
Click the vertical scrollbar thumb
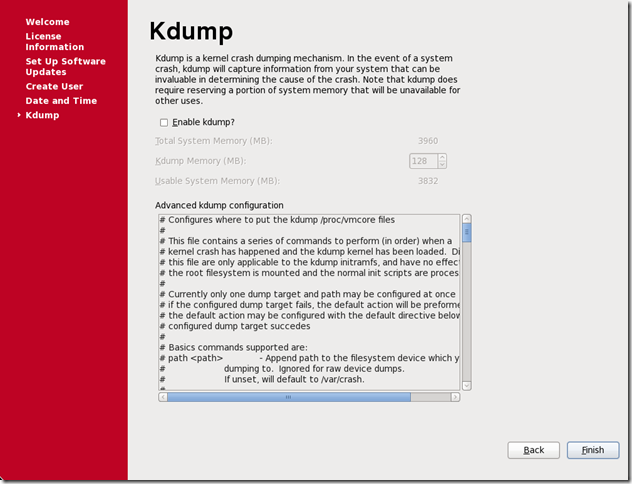467,233
